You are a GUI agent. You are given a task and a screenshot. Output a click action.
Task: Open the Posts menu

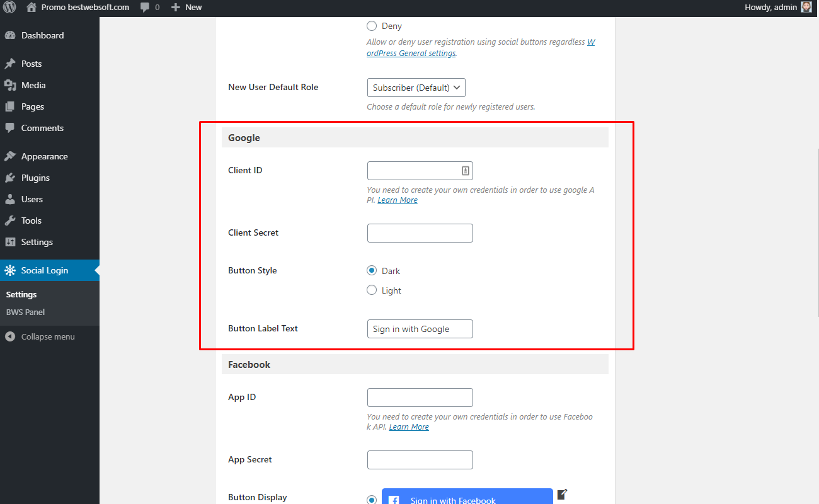50,64
